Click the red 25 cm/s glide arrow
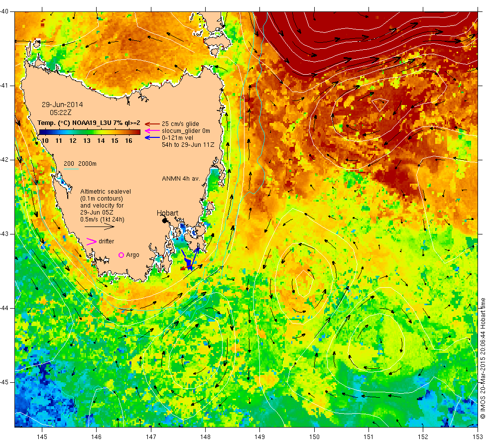The height and width of the screenshot is (448, 488). [x=152, y=124]
